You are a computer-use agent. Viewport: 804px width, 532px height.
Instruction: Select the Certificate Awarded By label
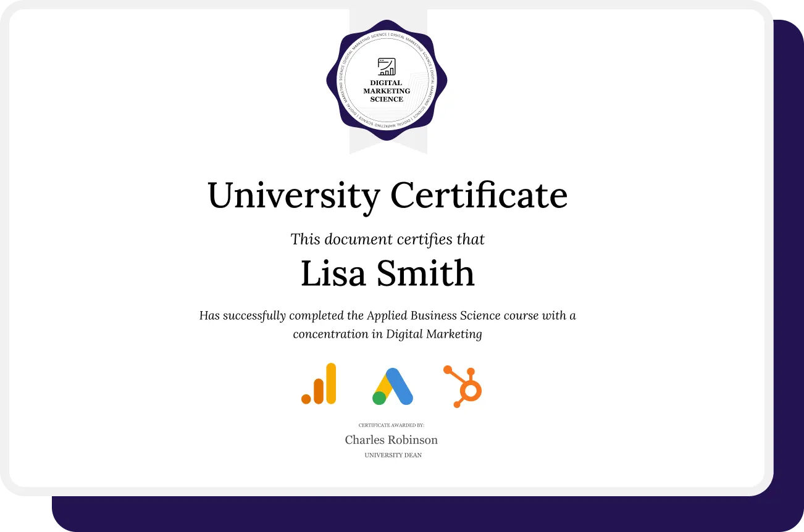click(x=392, y=425)
